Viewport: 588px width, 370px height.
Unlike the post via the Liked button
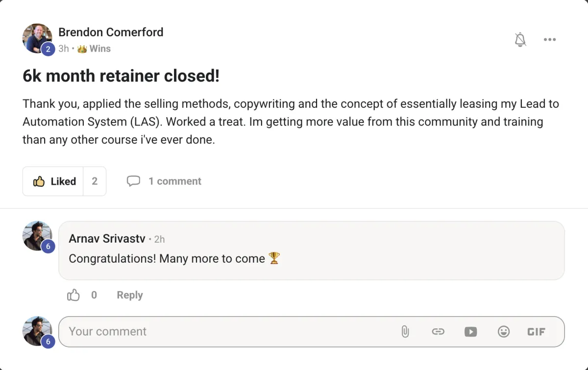tap(53, 181)
